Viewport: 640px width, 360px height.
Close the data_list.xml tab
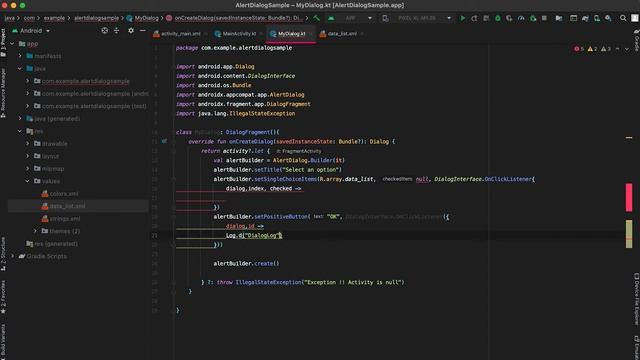click(x=362, y=34)
